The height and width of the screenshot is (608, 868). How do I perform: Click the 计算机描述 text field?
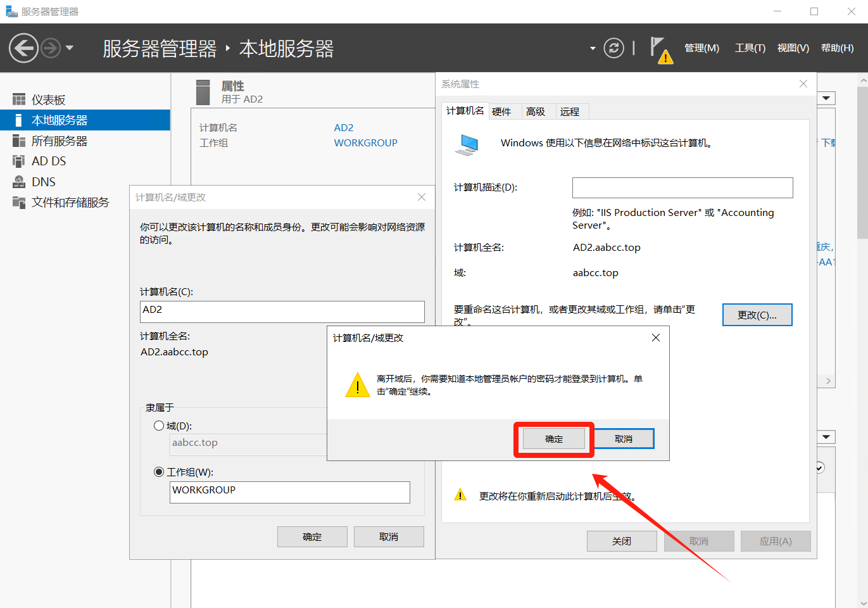click(x=682, y=187)
